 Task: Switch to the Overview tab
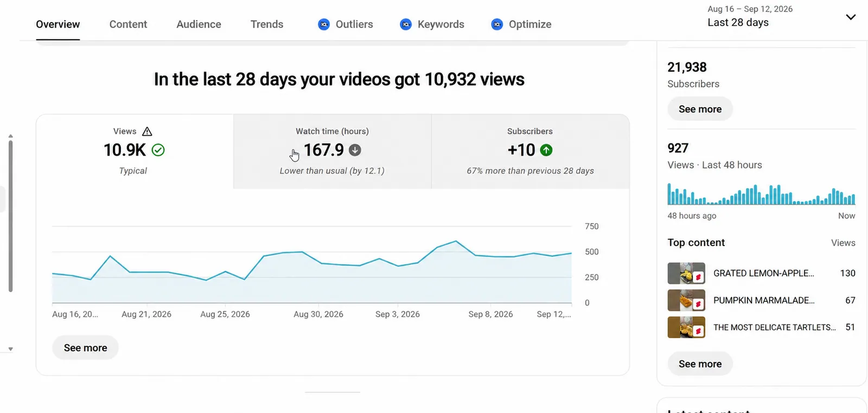(58, 24)
